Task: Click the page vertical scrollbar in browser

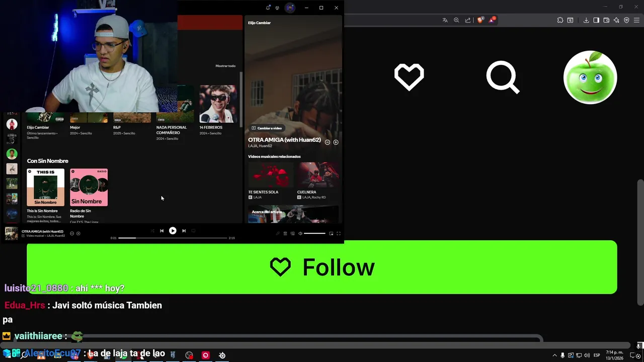Action: pos(640,242)
